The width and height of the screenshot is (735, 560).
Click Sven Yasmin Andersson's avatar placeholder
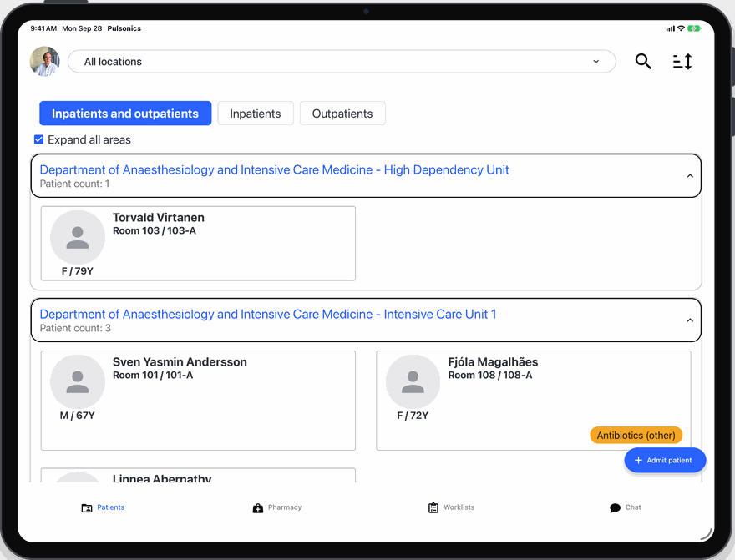78,382
